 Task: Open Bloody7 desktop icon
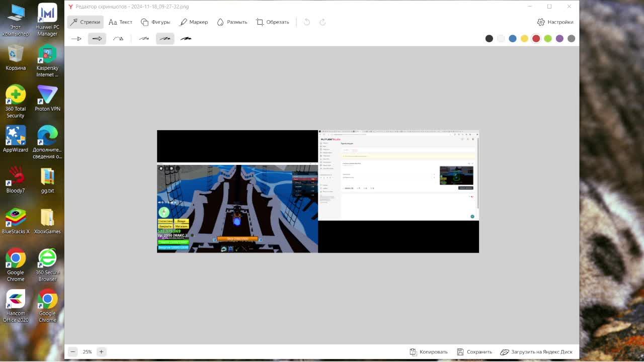point(16,180)
